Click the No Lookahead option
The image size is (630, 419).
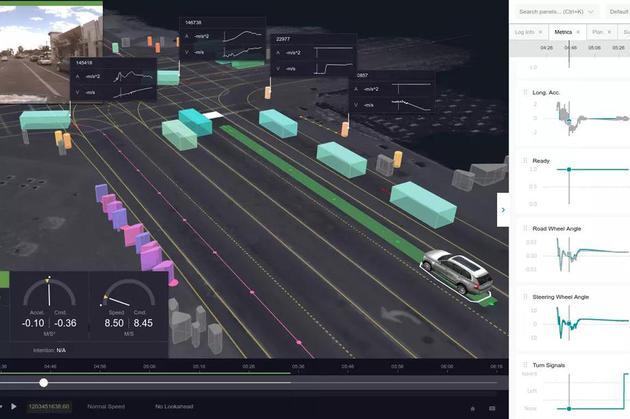(x=176, y=406)
